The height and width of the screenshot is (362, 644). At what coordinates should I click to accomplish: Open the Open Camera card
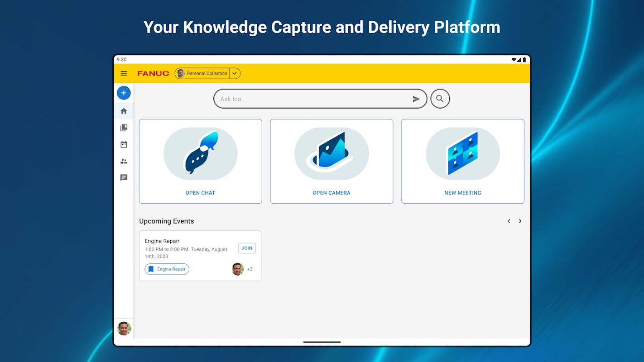tap(332, 161)
